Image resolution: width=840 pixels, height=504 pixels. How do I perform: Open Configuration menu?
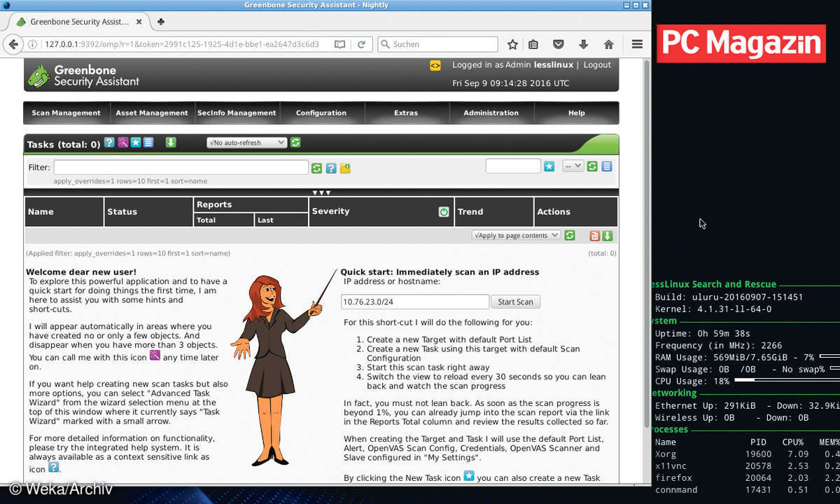[x=321, y=113]
